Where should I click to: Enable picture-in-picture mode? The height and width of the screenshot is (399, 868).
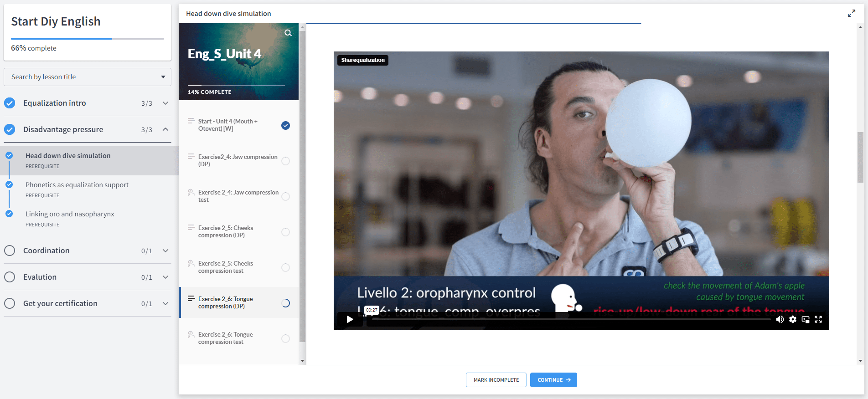point(806,319)
